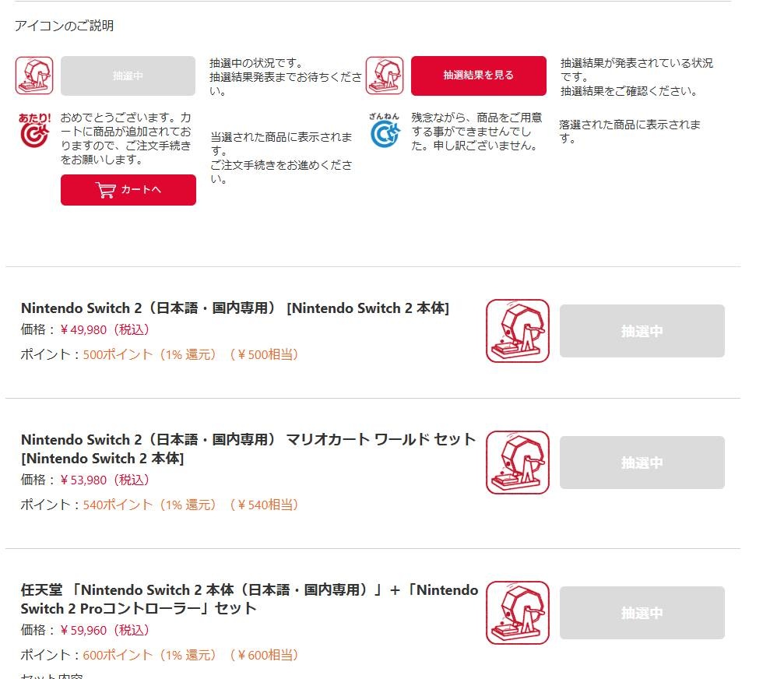784x679 pixels.
Task: Click the 抽選中 button for the ¥59,960 controller set
Action: (642, 613)
